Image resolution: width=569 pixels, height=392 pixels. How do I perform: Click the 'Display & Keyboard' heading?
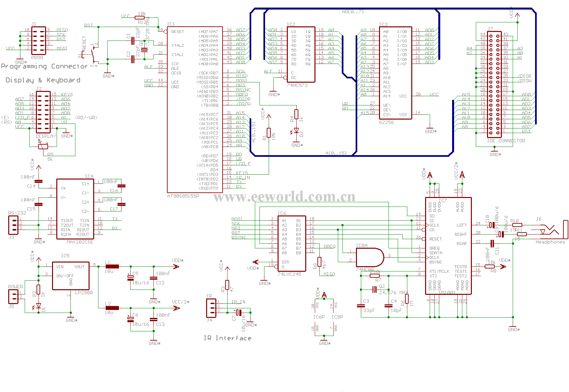pyautogui.click(x=43, y=80)
